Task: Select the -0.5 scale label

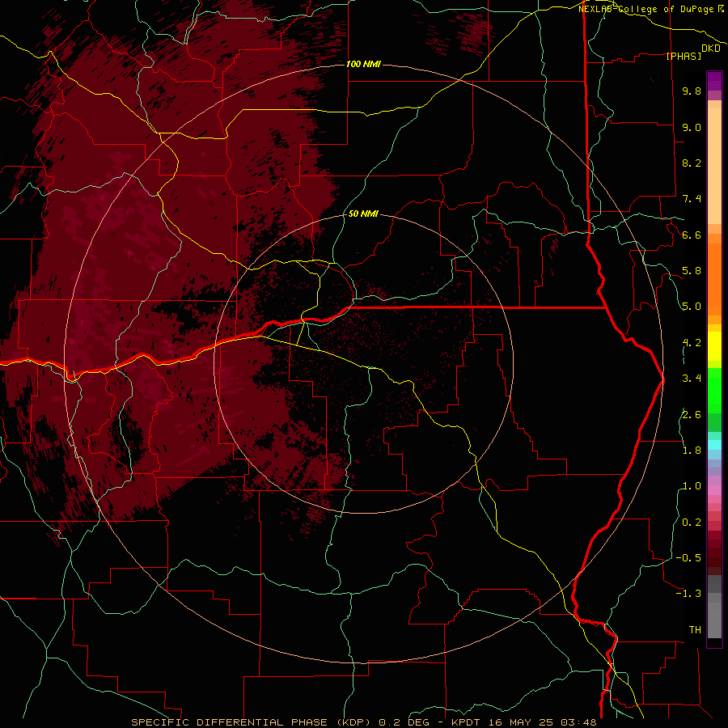Action: click(x=688, y=558)
